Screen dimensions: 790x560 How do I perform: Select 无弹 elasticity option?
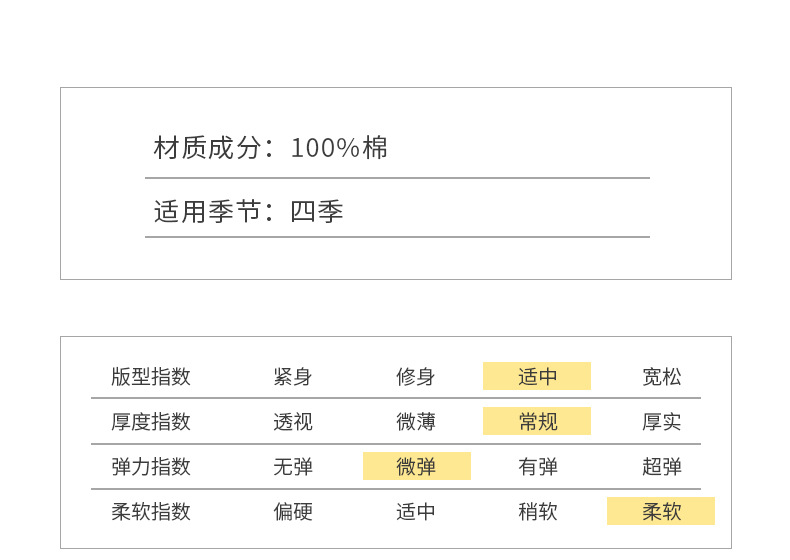(x=293, y=467)
